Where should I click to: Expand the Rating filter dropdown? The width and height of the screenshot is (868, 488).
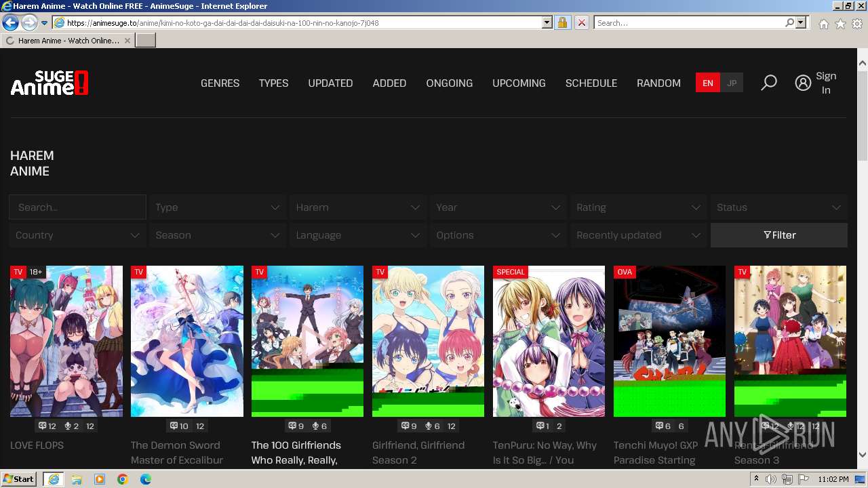[x=637, y=207]
